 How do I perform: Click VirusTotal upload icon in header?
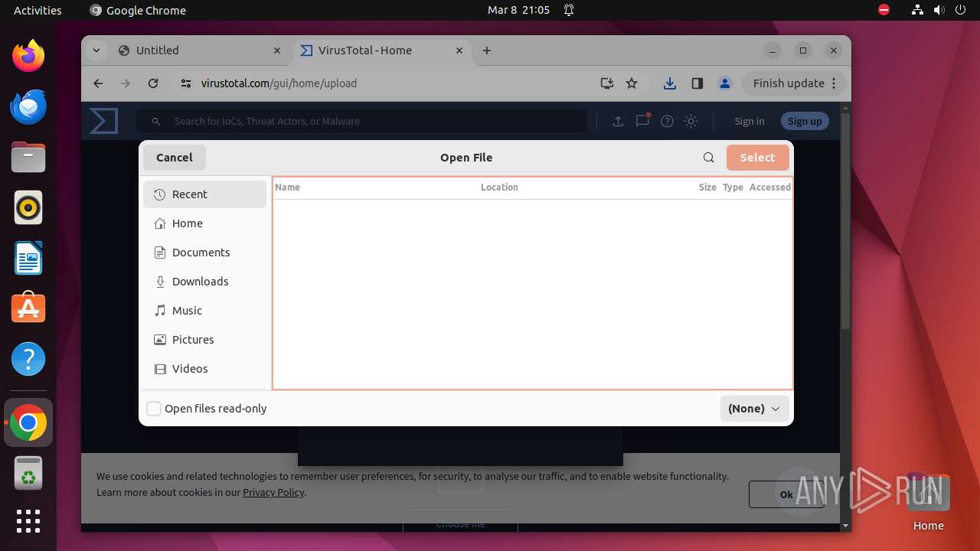coord(618,121)
